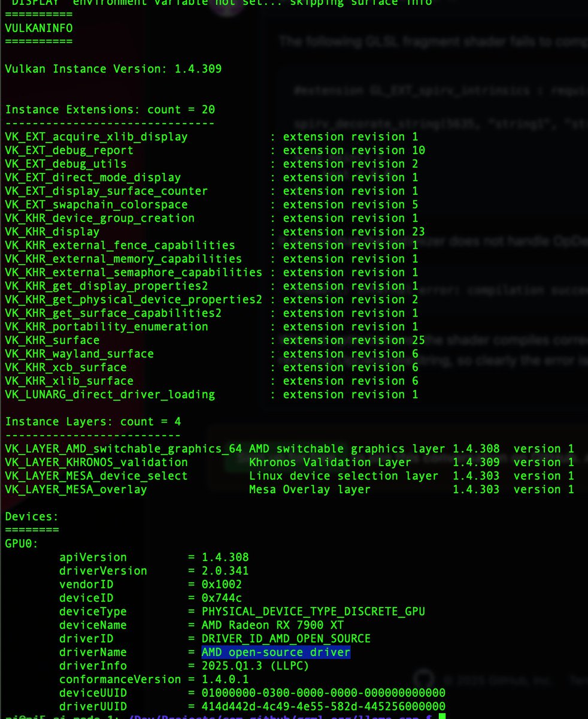Click conformanceVersion value '1.4.0.1'
The width and height of the screenshot is (588, 719).
(x=225, y=679)
